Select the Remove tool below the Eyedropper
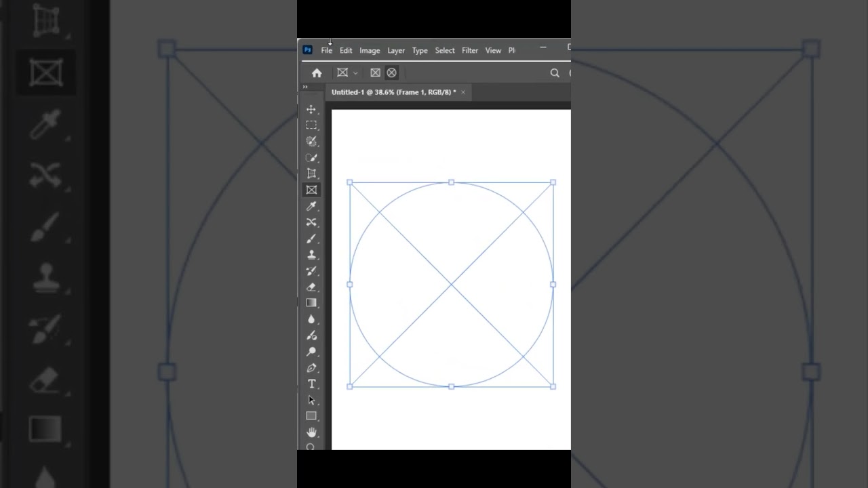 pyautogui.click(x=311, y=222)
